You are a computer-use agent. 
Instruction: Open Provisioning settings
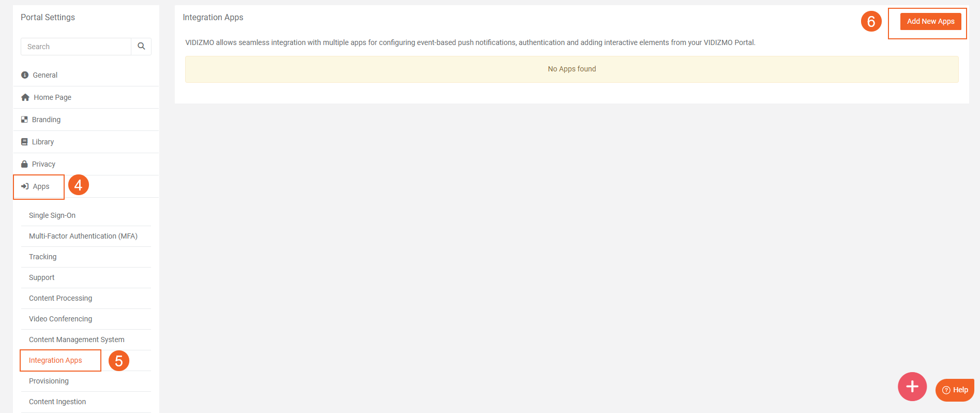click(x=49, y=381)
